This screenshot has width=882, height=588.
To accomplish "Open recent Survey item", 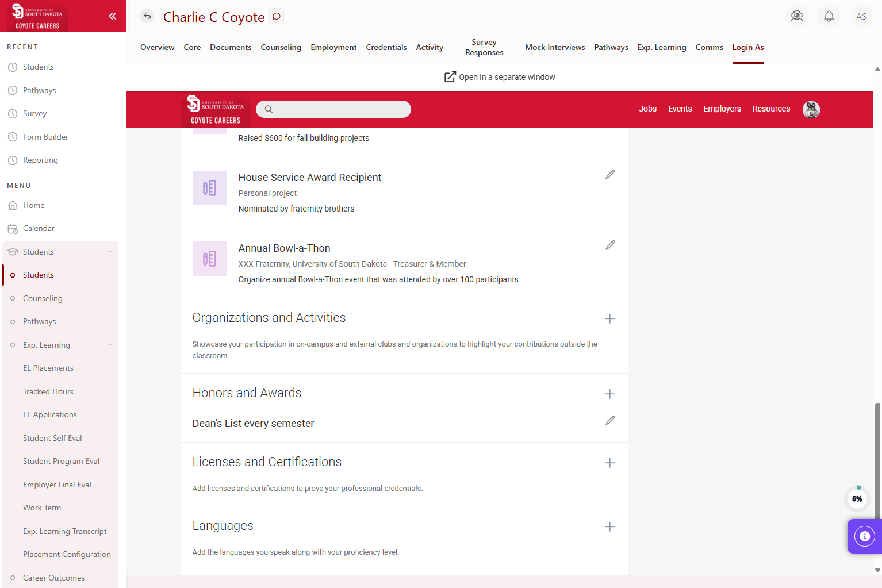I will point(34,113).
